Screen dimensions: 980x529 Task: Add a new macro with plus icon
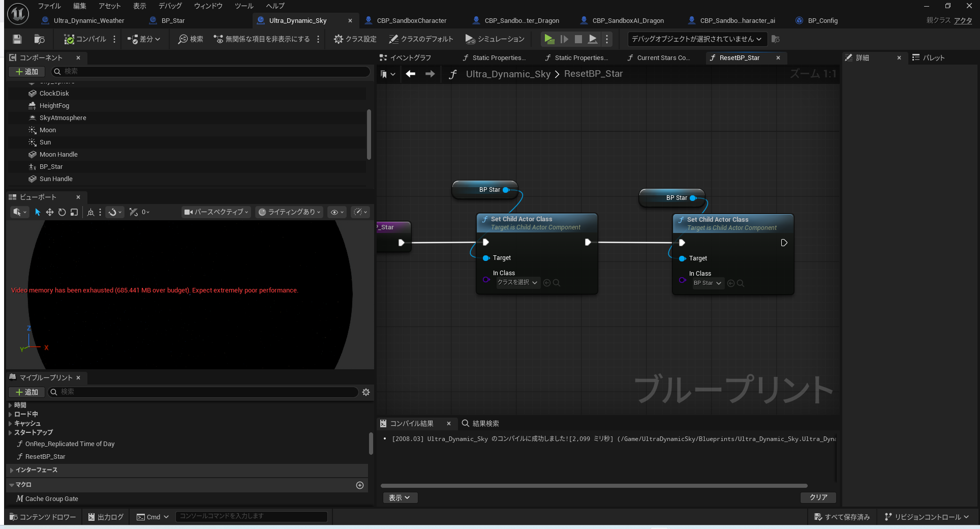[x=360, y=485]
